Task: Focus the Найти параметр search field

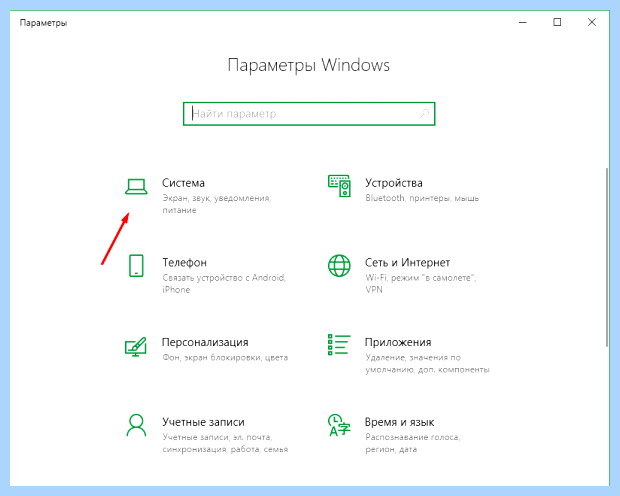Action: point(309,114)
